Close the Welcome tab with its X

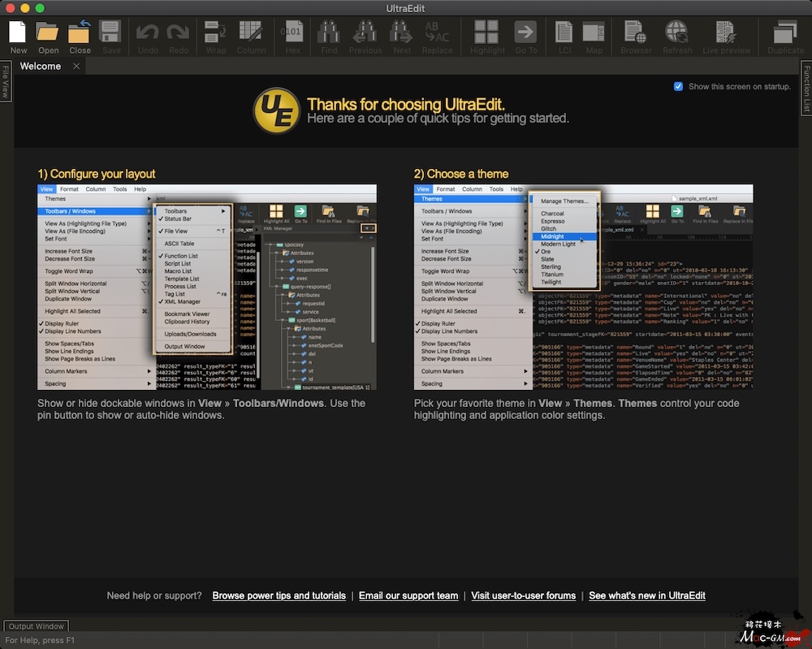76,67
